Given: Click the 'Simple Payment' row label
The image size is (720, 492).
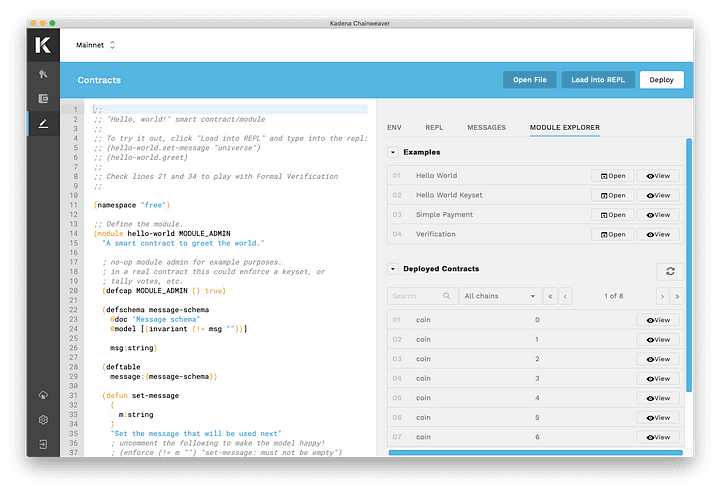Looking at the screenshot, I should 444,215.
